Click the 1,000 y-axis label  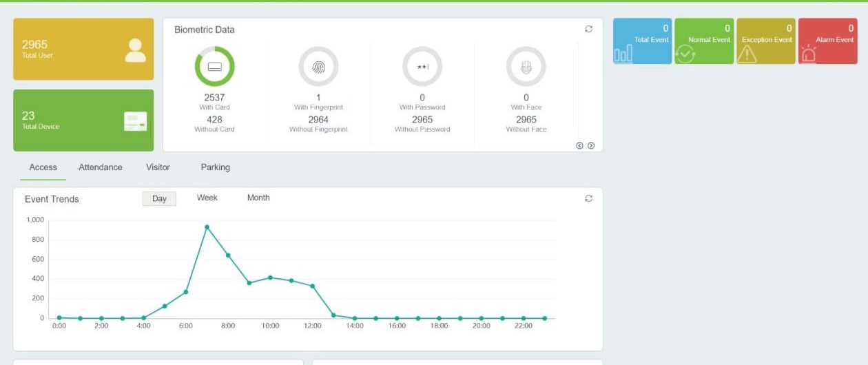pos(35,220)
